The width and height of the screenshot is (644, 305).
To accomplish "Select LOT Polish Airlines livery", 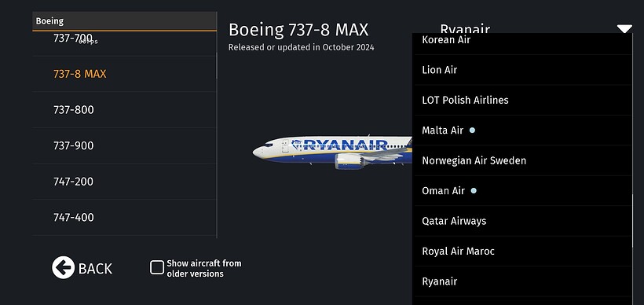I will (522, 101).
